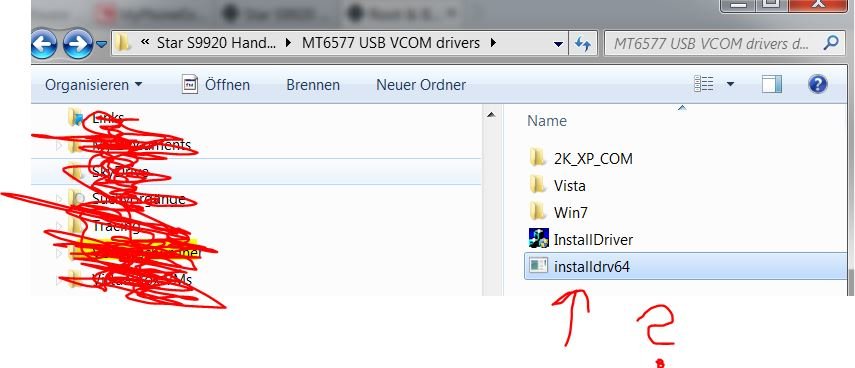Image resolution: width=855 pixels, height=368 pixels.
Task: Open Help with the question mark icon
Action: (817, 85)
